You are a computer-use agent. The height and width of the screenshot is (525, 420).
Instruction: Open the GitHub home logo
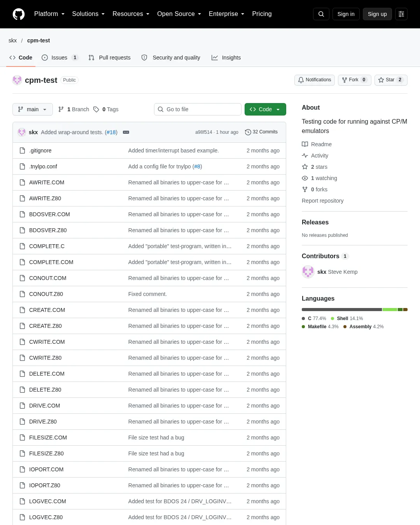click(19, 14)
